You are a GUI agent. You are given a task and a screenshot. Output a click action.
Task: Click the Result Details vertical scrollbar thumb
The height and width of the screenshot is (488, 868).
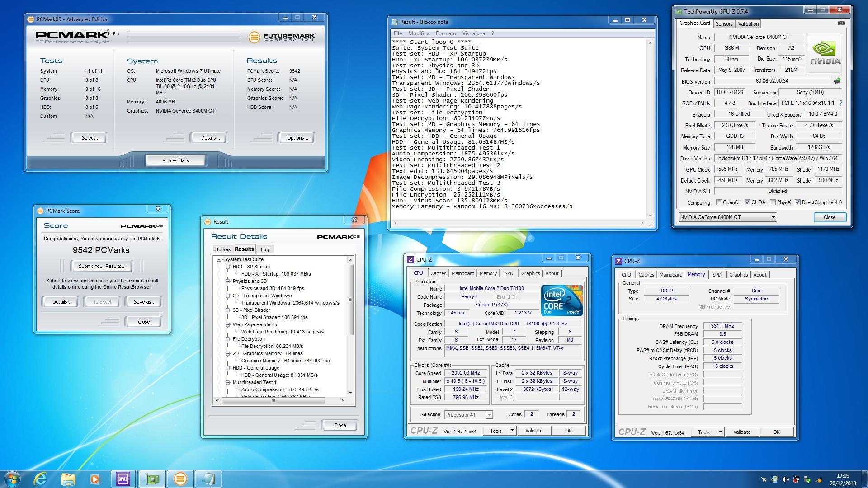click(350, 300)
